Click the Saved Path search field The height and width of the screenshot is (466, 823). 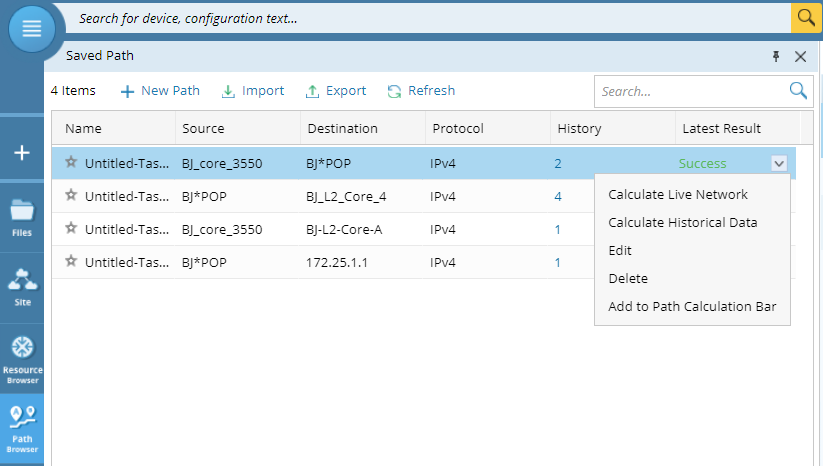(x=690, y=91)
